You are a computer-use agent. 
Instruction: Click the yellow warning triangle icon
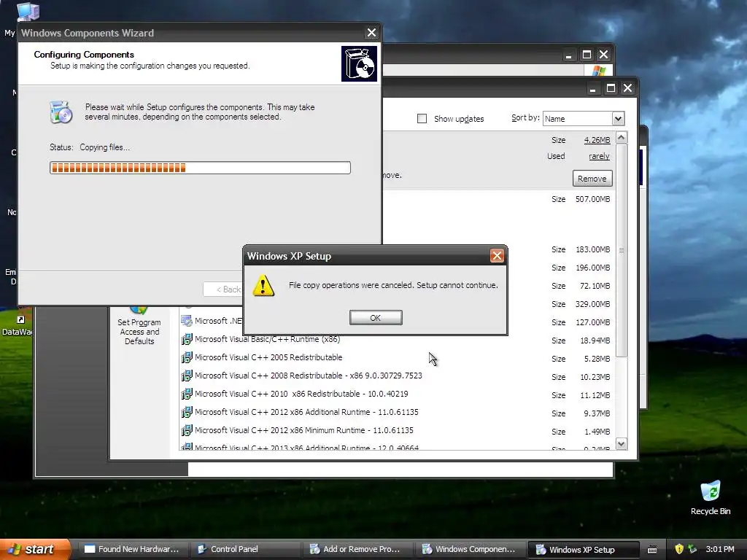[263, 285]
